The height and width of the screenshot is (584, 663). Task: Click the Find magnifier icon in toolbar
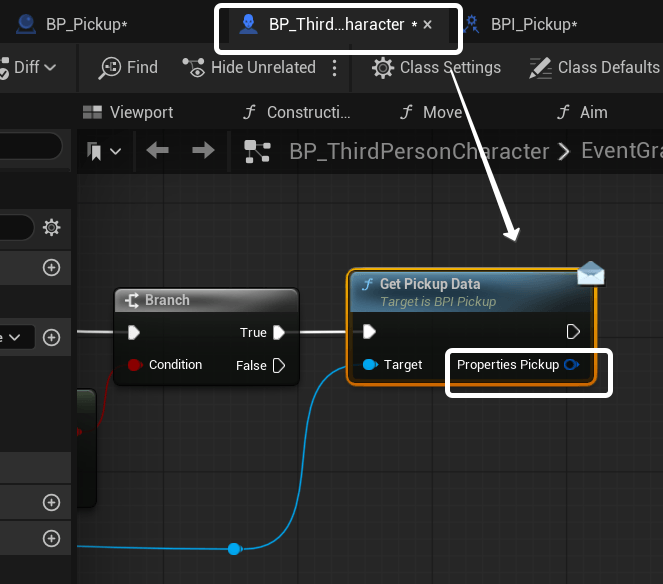110,68
